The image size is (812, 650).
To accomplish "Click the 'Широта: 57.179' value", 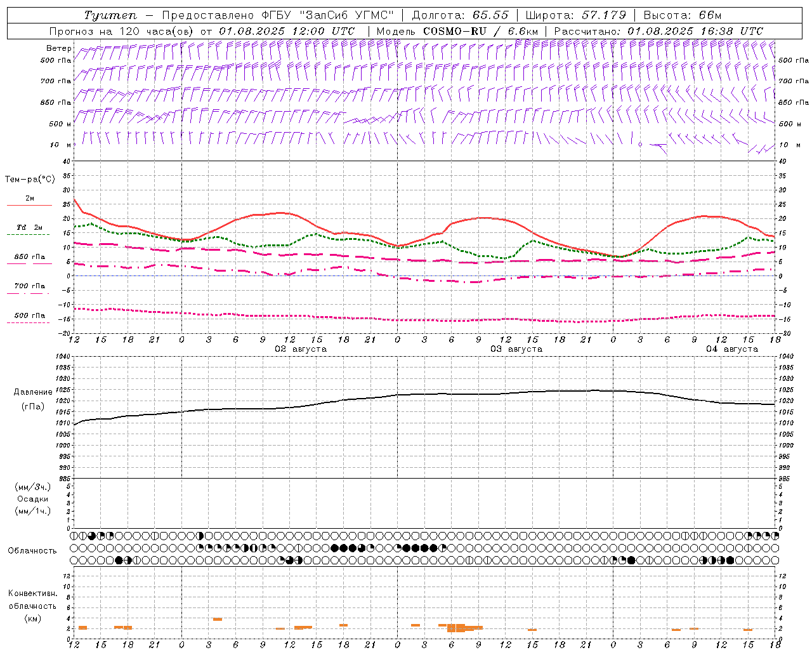I will (x=576, y=15).
